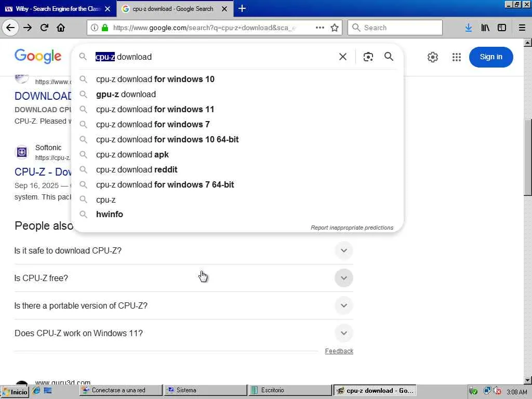Viewport: 532px width, 399px height.
Task: Click the volume tray icon
Action: (x=497, y=391)
